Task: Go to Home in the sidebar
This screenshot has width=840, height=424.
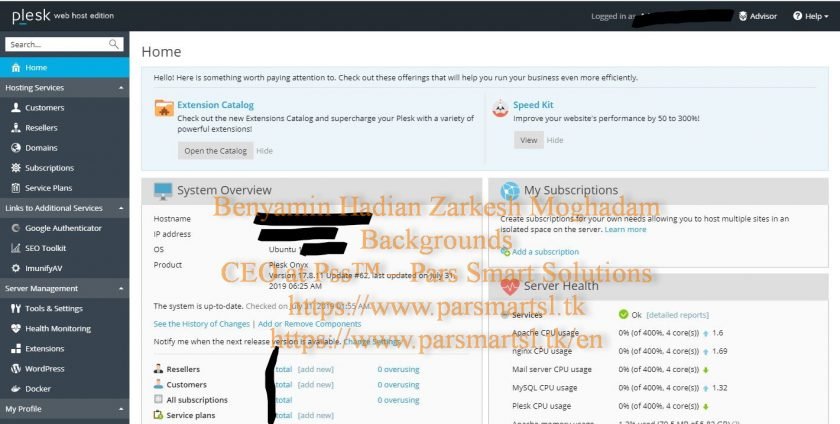Action: pos(36,68)
